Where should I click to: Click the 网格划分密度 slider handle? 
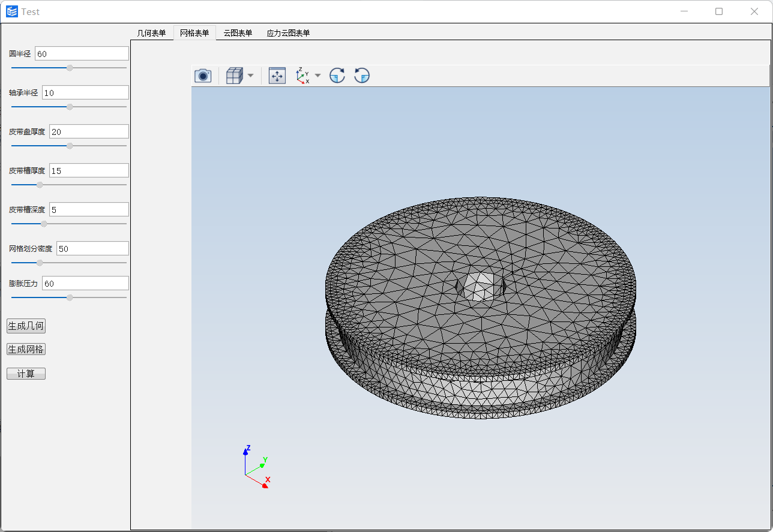(x=40, y=263)
